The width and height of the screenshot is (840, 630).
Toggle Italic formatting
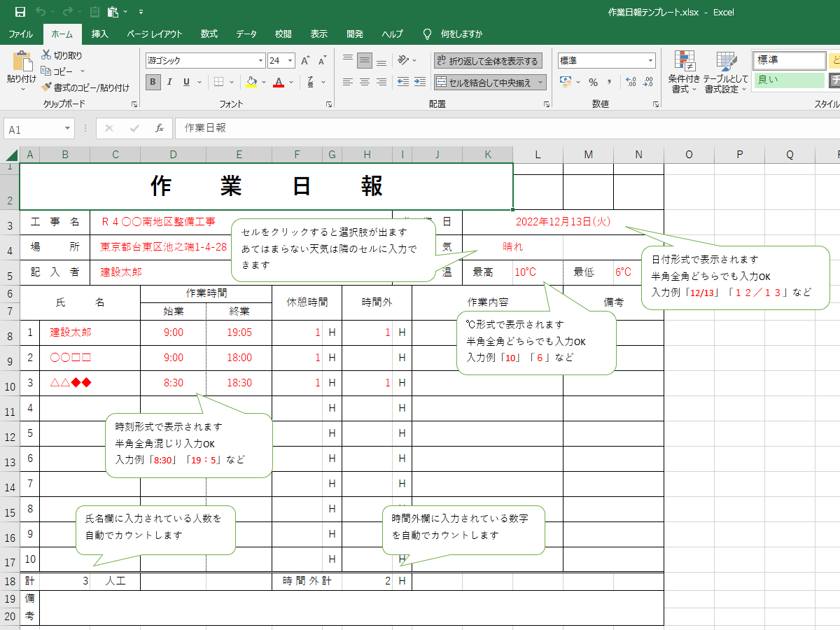[170, 82]
